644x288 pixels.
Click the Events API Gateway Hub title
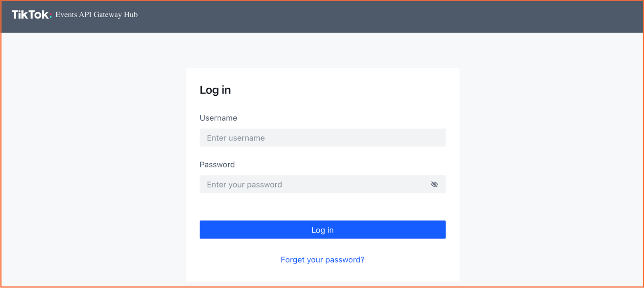coord(97,14)
